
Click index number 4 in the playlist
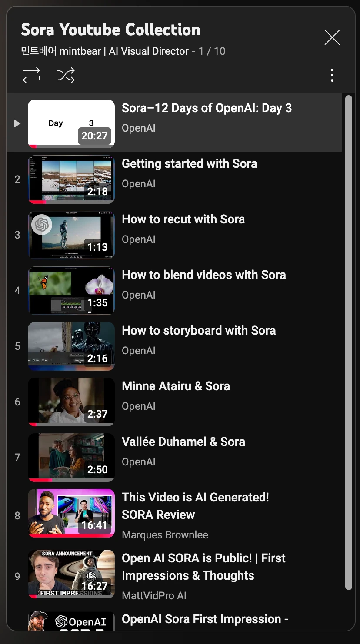pyautogui.click(x=17, y=291)
